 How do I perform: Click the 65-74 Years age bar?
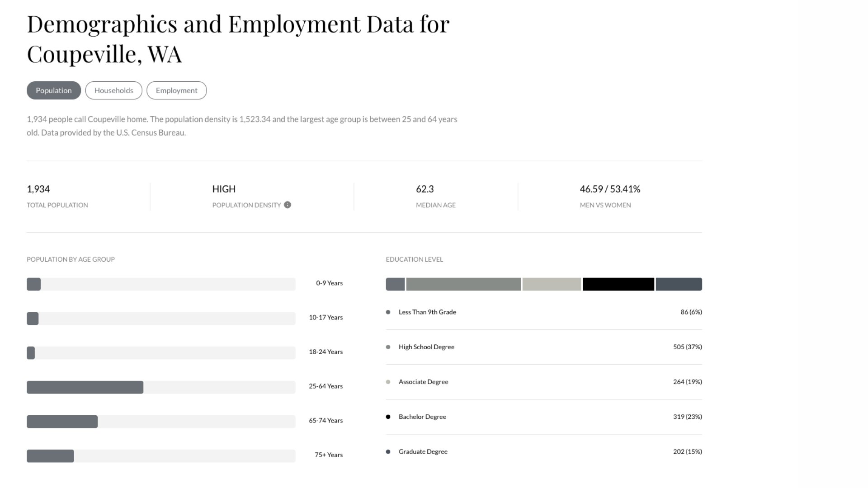pos(62,422)
